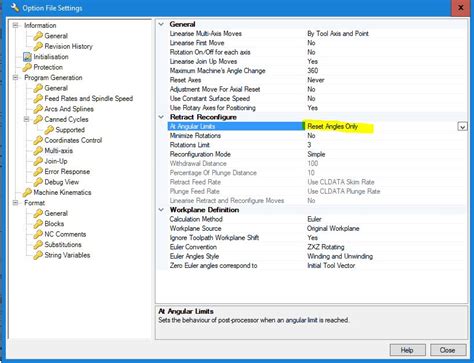Collapse the Canned Cycles tree node
The width and height of the screenshot is (474, 363).
(26, 119)
